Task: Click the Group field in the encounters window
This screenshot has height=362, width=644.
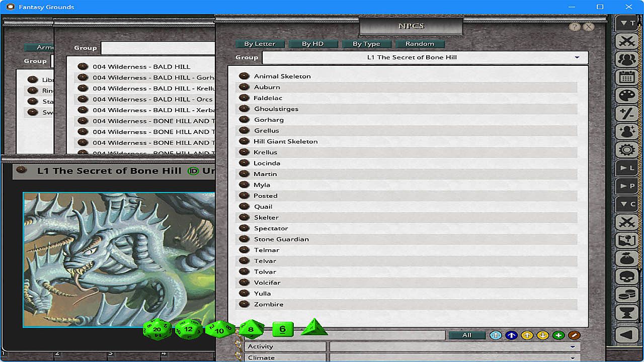Action: pyautogui.click(x=158, y=48)
